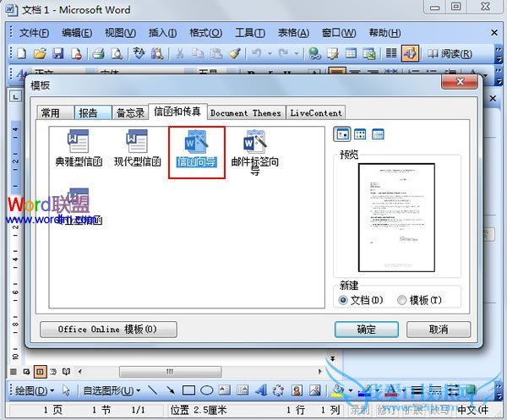This screenshot has height=420, width=507.
Task: Insert WordArt from drawing toolbar
Action: click(x=260, y=390)
